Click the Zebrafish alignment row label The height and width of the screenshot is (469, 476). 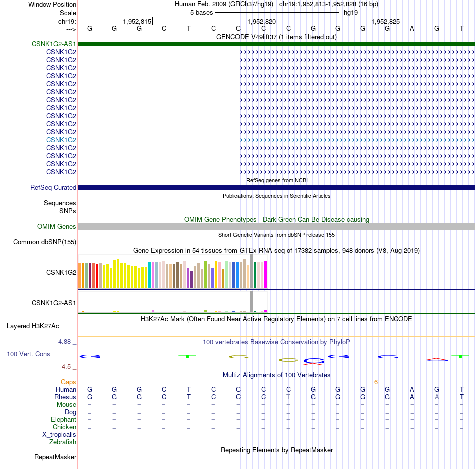[x=63, y=442]
